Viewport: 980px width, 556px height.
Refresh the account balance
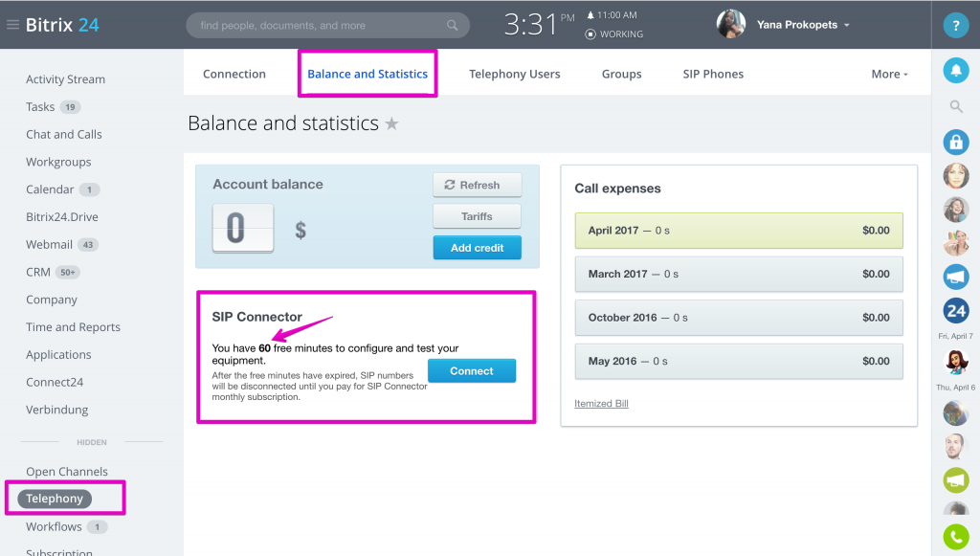pyautogui.click(x=478, y=185)
